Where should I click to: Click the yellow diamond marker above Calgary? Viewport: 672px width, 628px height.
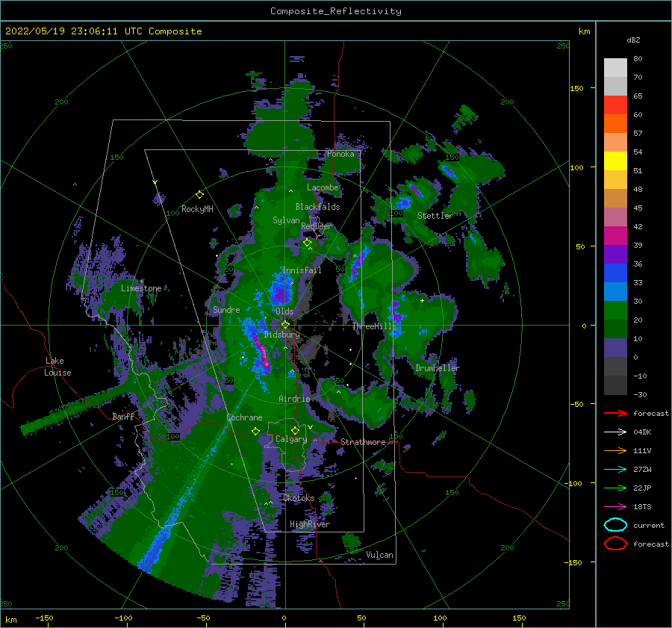pyautogui.click(x=295, y=430)
